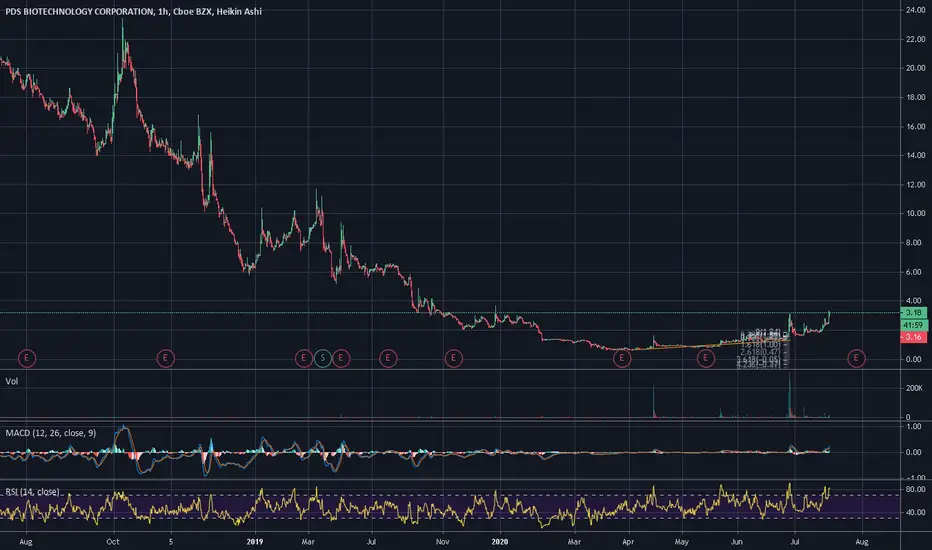Click the earnings E marker between May and Jun 2020
This screenshot has width=932, height=550.
click(706, 358)
